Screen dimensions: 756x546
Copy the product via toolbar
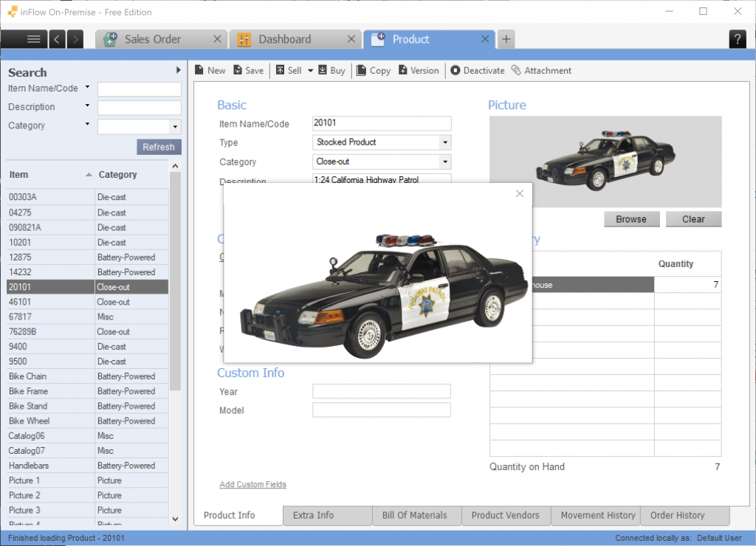tap(373, 70)
